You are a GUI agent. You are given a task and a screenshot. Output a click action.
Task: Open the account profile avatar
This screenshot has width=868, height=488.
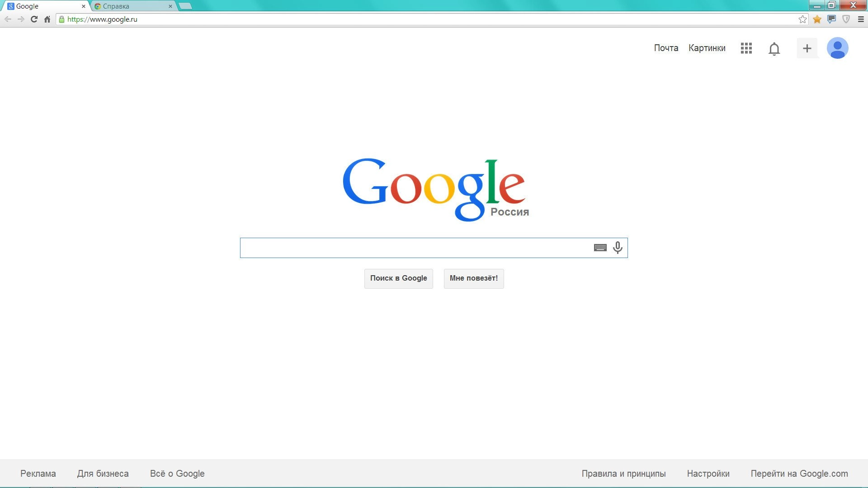point(837,48)
